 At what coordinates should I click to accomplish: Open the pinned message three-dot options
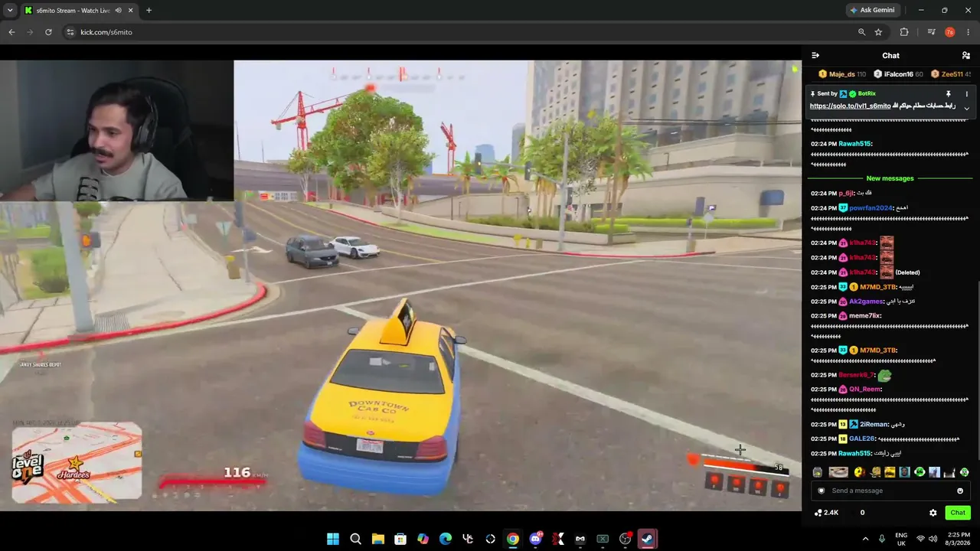[x=966, y=94]
